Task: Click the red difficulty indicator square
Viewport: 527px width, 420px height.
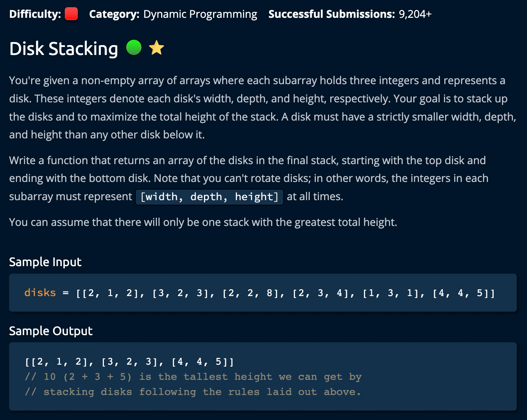Action: (71, 14)
